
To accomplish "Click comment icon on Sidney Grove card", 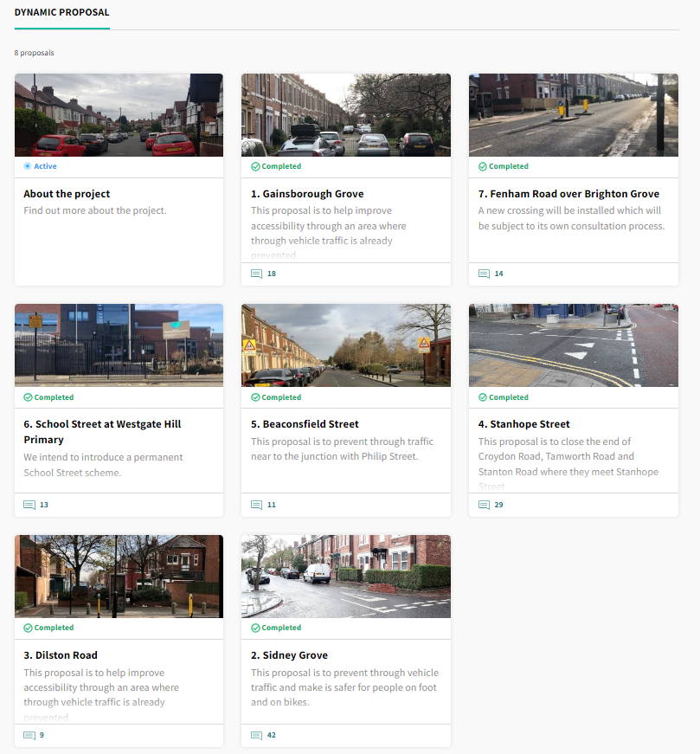I will tap(256, 735).
